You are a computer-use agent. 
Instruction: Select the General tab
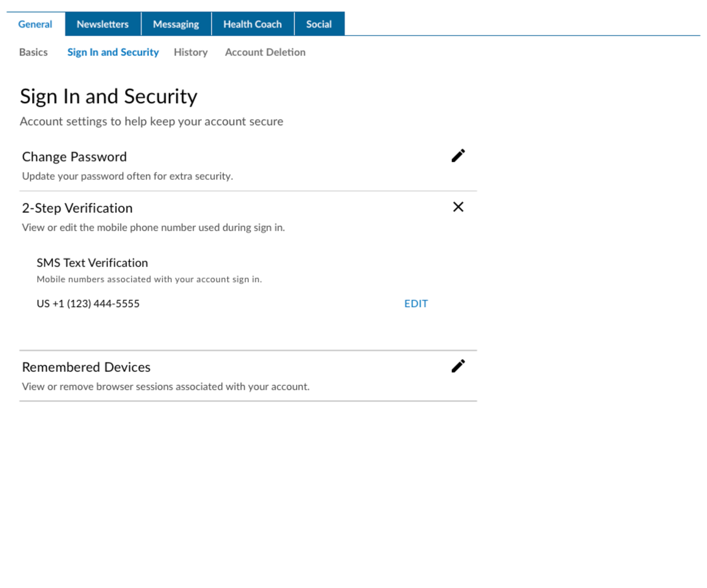tap(35, 24)
